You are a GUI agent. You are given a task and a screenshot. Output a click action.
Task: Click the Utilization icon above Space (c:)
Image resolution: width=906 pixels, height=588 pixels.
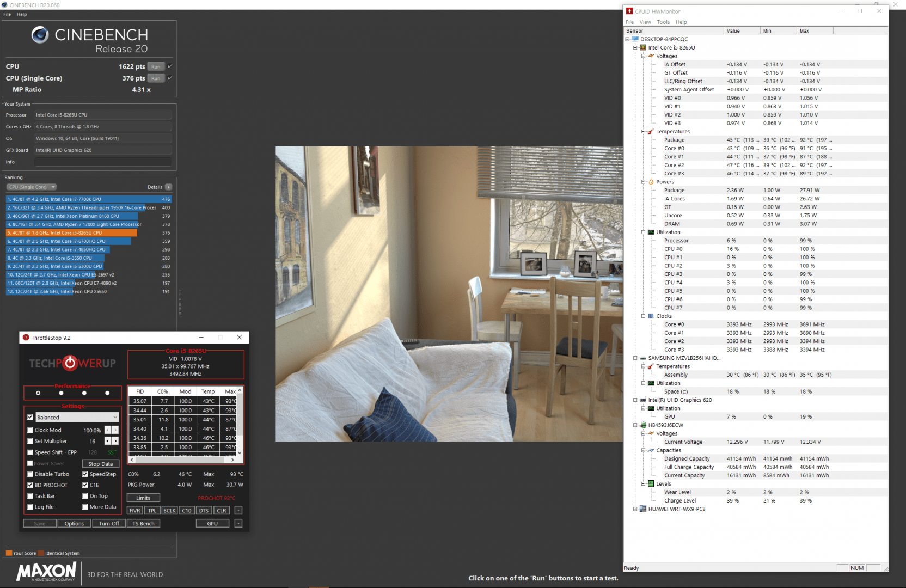pos(651,383)
